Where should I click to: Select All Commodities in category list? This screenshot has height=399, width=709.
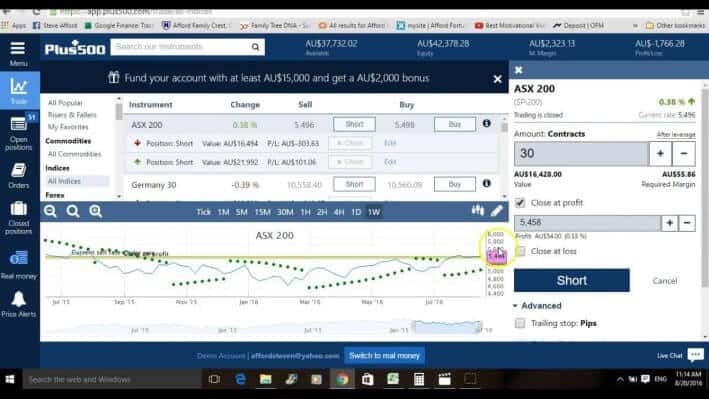(75, 154)
